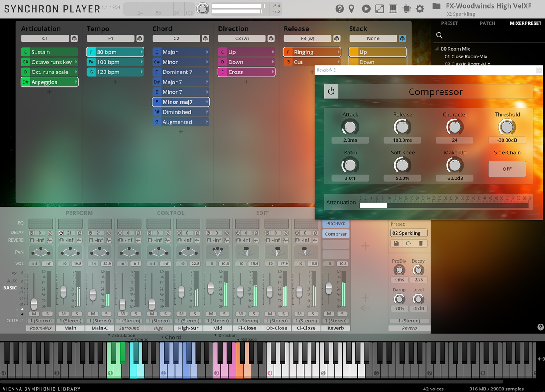Enable Side-Chain in the Compressor
This screenshot has height=392, width=545.
507,169
